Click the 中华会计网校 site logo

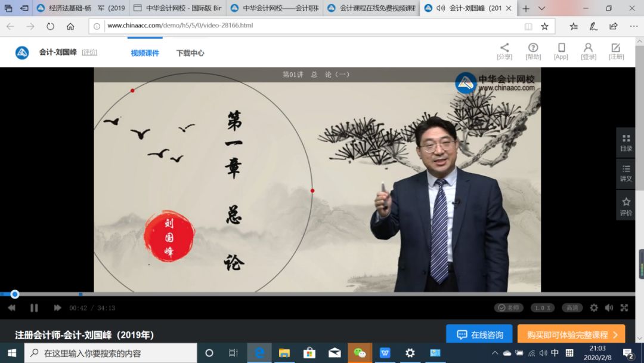point(22,53)
